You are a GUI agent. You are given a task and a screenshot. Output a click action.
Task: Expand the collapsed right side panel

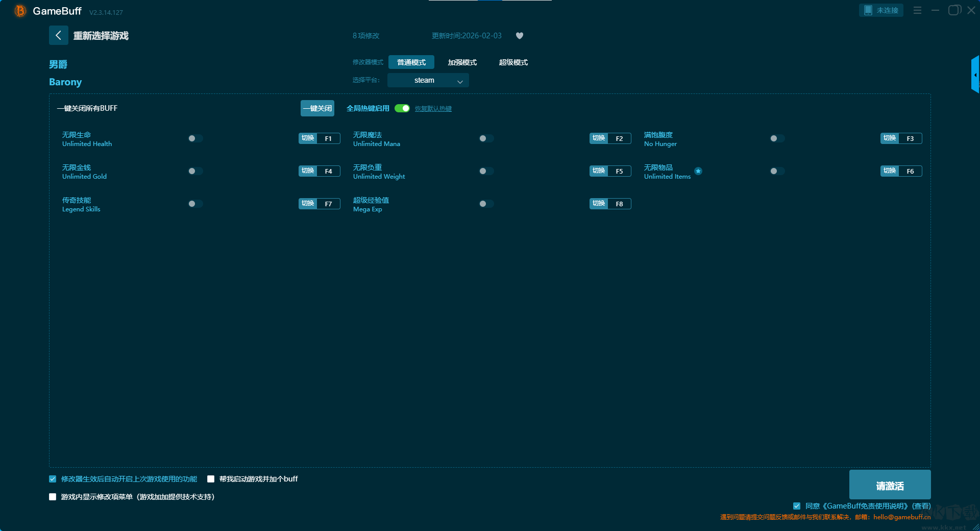click(x=975, y=75)
